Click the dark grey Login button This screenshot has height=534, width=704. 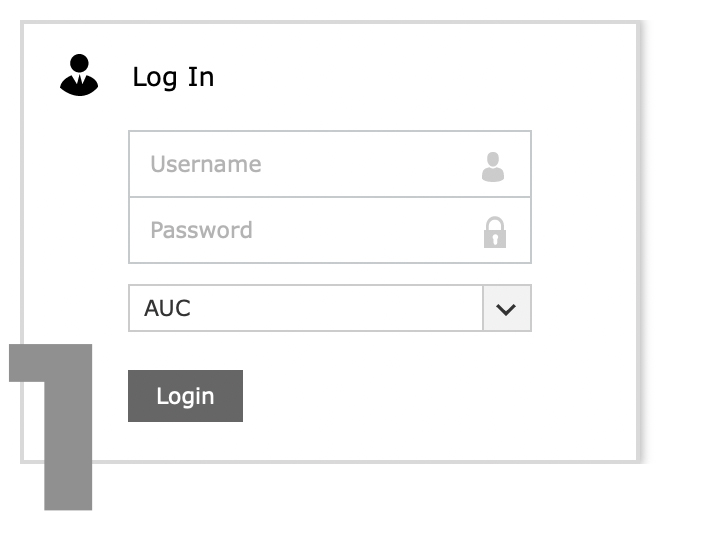(185, 396)
